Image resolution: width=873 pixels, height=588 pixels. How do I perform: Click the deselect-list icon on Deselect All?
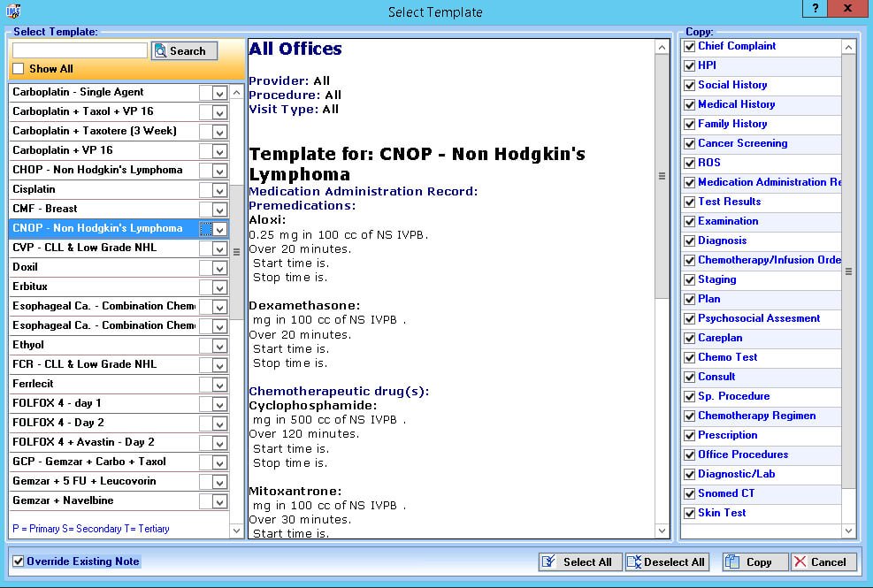pyautogui.click(x=634, y=561)
